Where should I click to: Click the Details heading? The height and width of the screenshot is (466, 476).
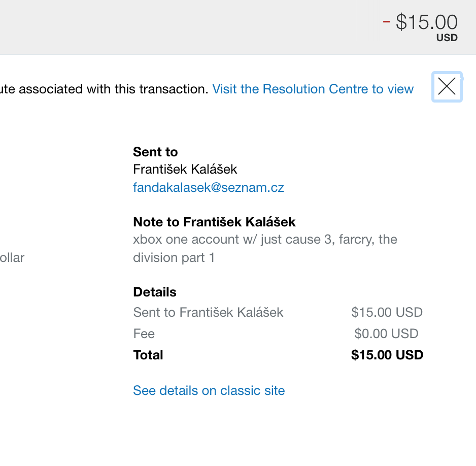(x=155, y=292)
